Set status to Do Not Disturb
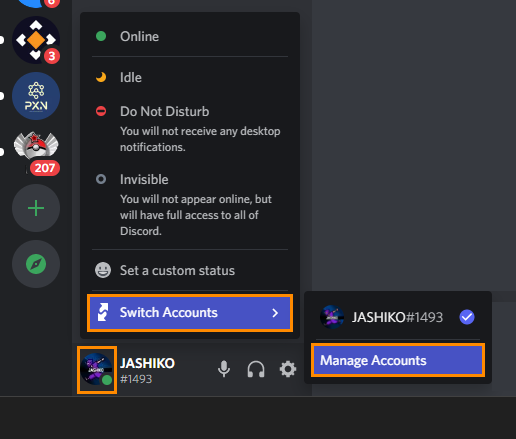516x439 pixels. click(190, 128)
